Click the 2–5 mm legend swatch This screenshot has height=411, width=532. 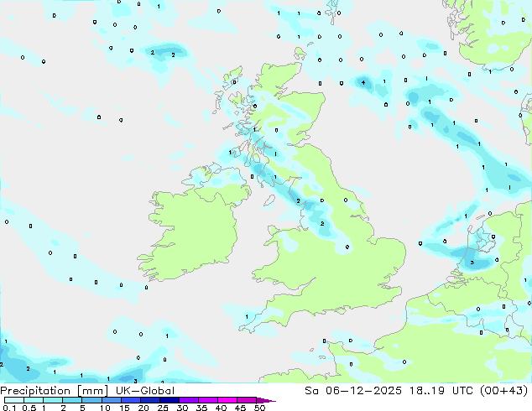coord(72,400)
